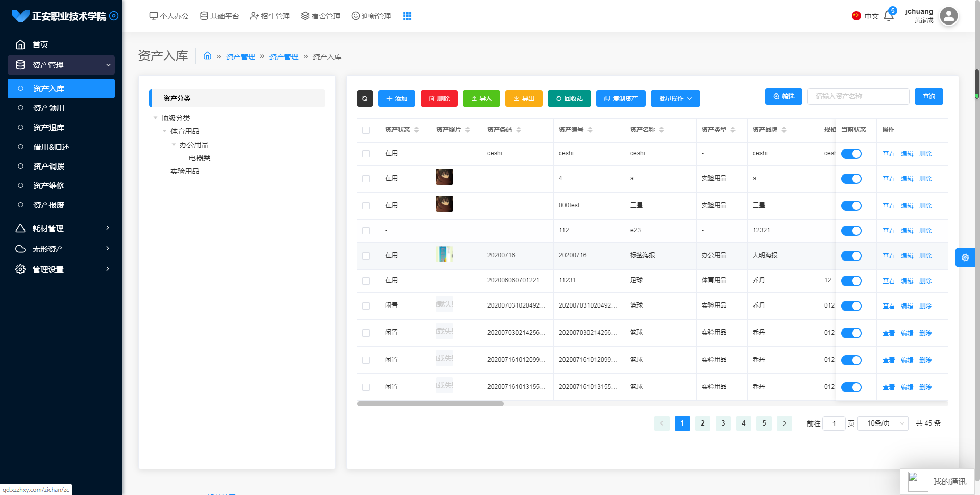Sort by 资产类型 column arrows
980x495 pixels.
tap(733, 130)
